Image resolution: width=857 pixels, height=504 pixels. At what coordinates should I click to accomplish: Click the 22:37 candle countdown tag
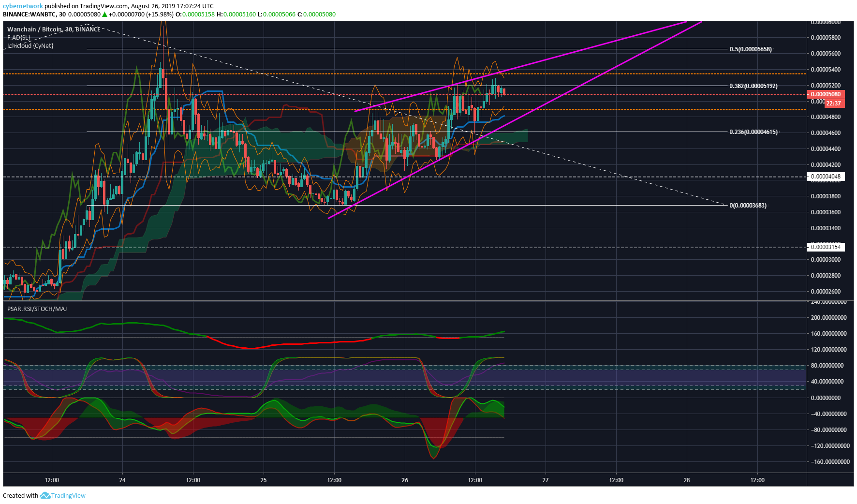click(x=833, y=104)
